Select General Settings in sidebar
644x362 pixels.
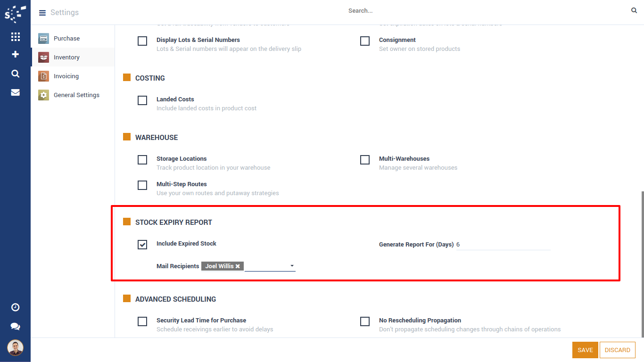tap(76, 95)
